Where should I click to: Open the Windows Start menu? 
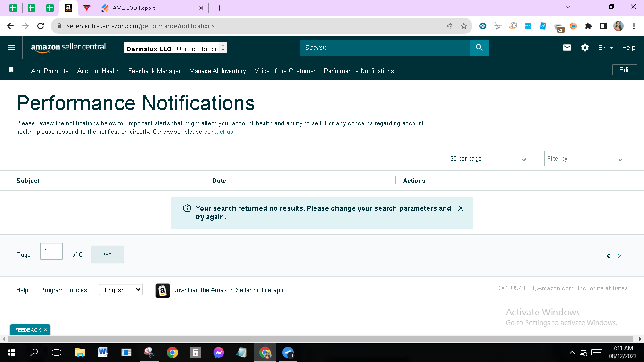click(x=11, y=353)
